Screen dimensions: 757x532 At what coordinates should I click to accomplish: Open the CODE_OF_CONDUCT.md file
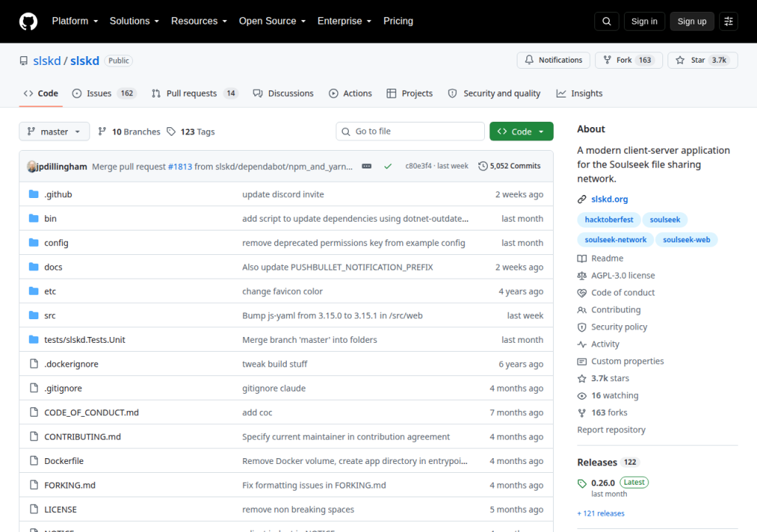[91, 412]
